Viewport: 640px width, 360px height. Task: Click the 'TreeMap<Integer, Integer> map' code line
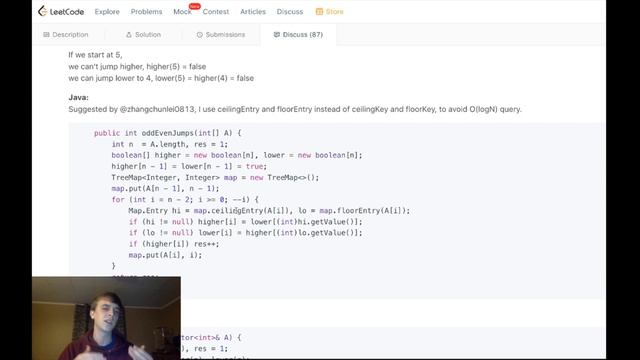[215, 178]
